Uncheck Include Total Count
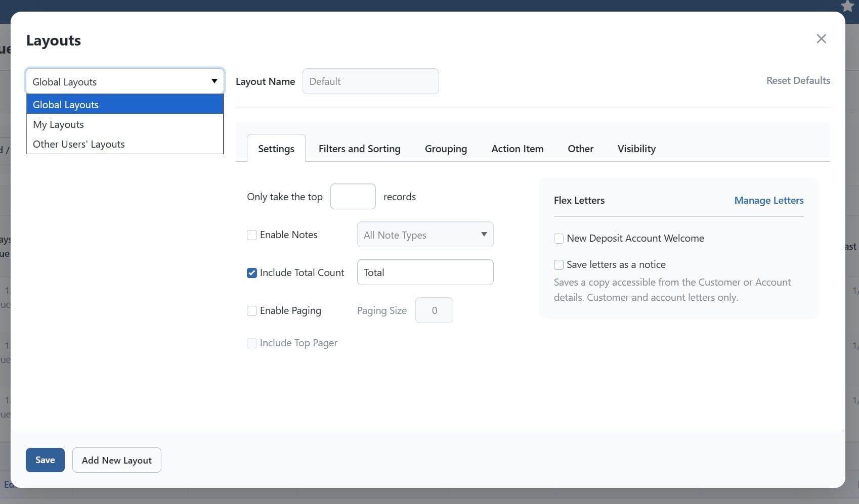This screenshot has height=504, width=859. click(252, 273)
